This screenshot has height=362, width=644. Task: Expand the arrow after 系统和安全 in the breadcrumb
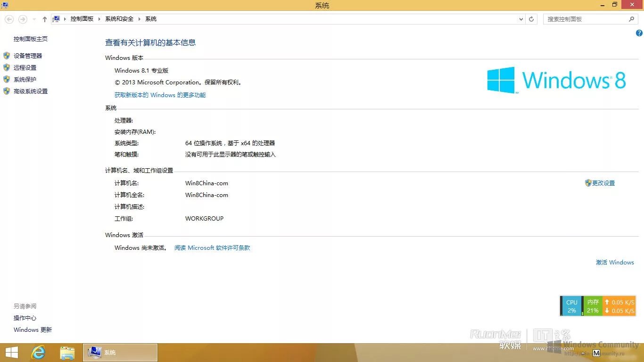point(140,19)
